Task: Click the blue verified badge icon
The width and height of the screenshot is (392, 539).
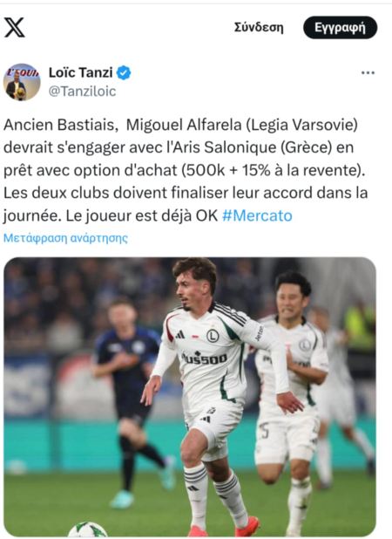Action: pyautogui.click(x=124, y=73)
